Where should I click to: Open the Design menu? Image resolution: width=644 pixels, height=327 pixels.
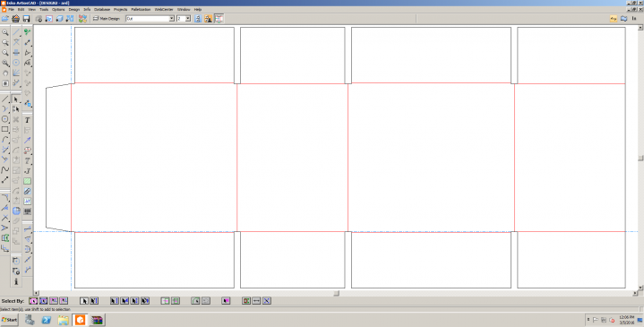(74, 9)
